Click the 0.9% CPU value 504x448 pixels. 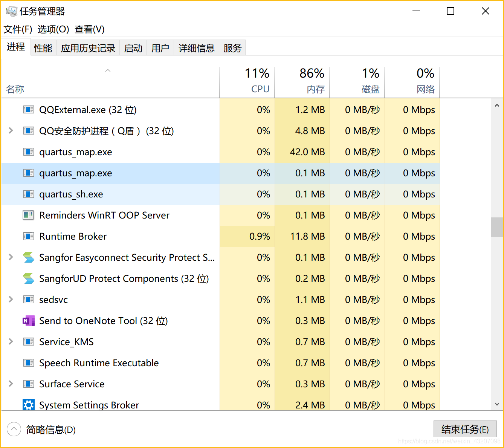tap(260, 236)
